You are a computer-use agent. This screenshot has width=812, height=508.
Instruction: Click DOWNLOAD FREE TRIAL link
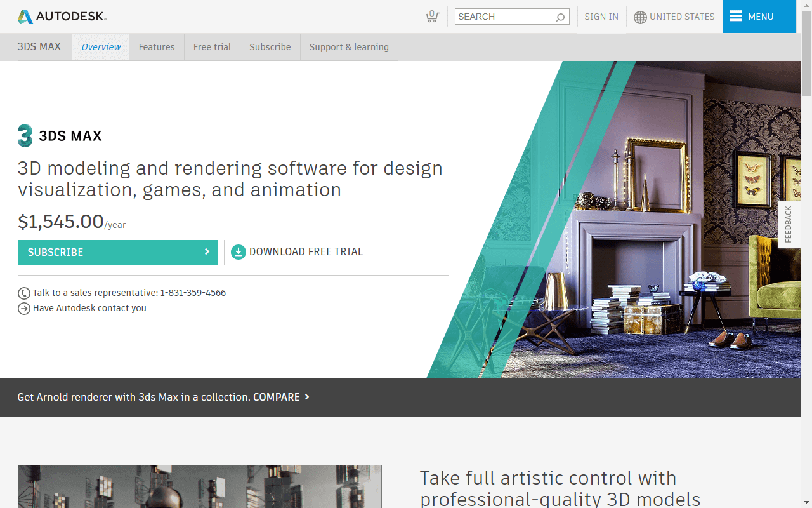coord(306,252)
